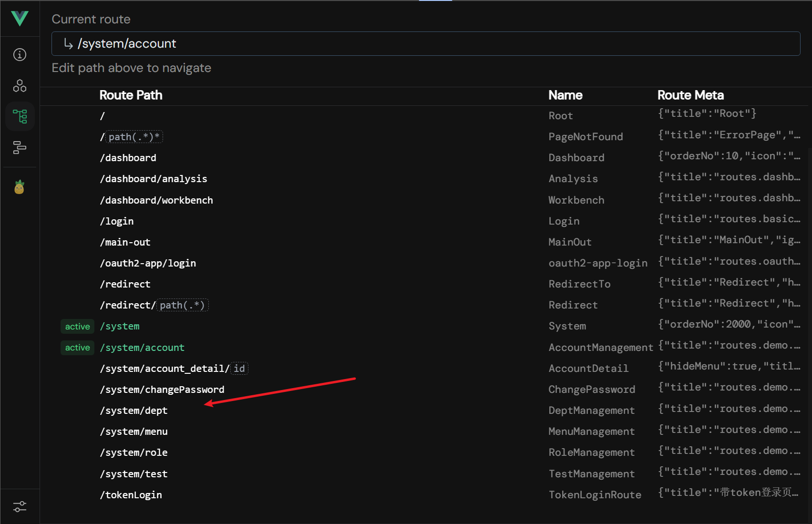This screenshot has height=524, width=812.
Task: Open the Timeline icon in sidebar
Action: click(x=20, y=147)
